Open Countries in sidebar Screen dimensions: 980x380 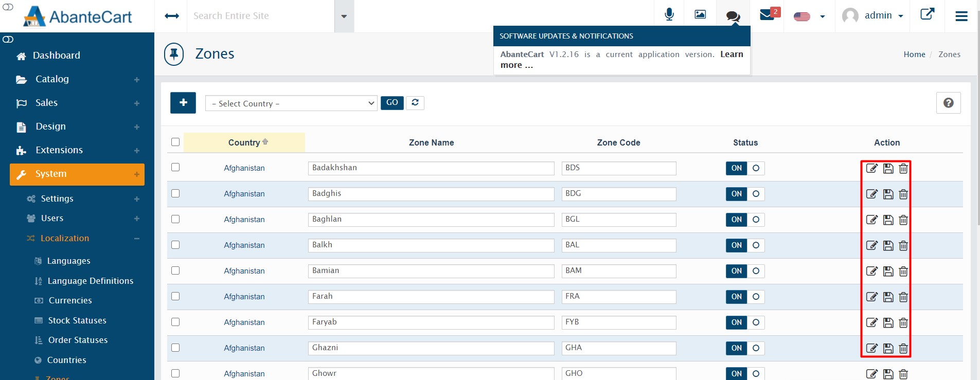coord(66,360)
